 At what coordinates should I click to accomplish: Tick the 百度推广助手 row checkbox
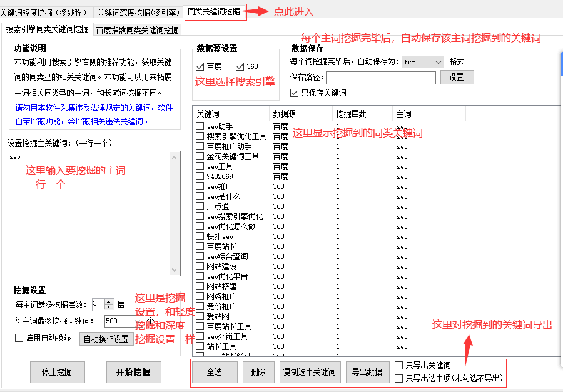pyautogui.click(x=200, y=146)
